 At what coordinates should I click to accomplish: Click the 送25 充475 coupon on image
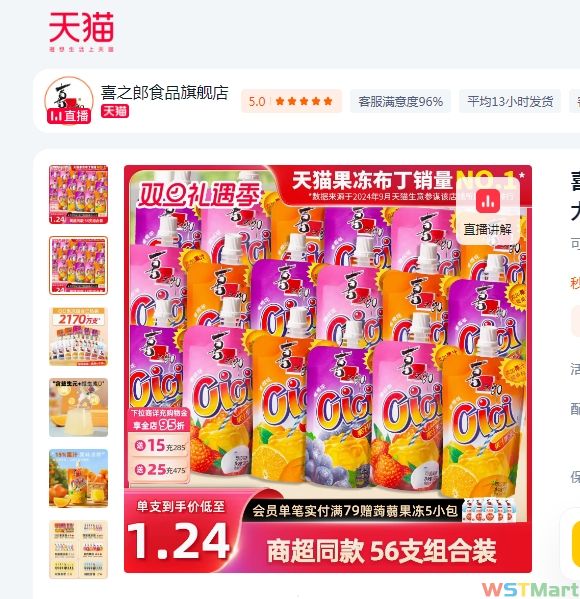click(160, 469)
